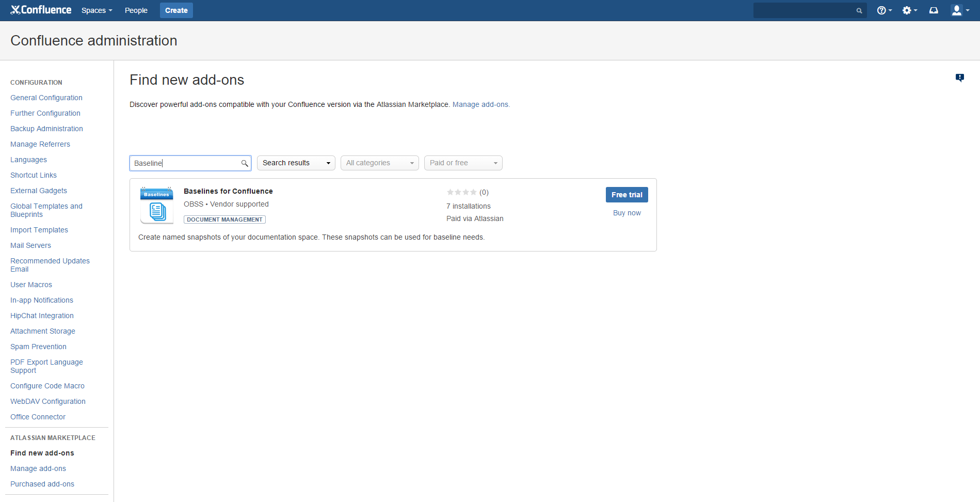Click the magnifier in add-on search box
The width and height of the screenshot is (980, 502).
click(x=245, y=163)
